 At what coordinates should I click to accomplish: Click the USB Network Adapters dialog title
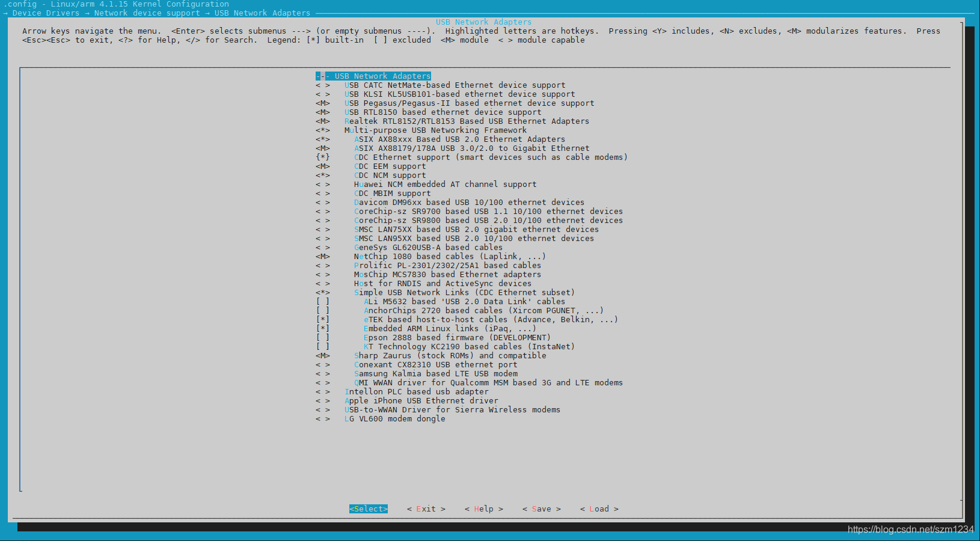coord(484,22)
